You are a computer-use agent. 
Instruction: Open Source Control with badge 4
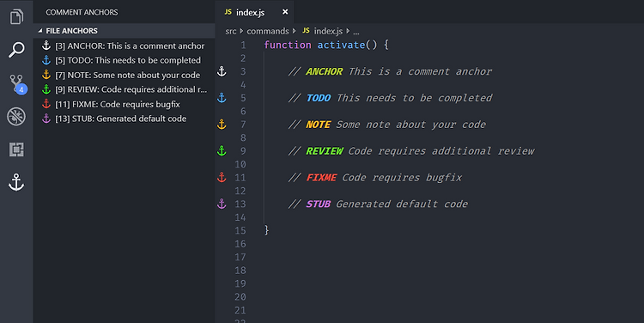18,84
